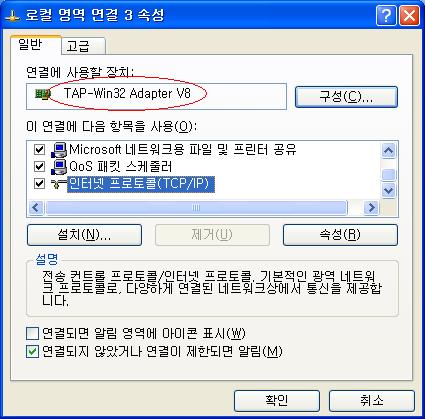The height and width of the screenshot is (419, 425).
Task: Toggle the 인터넷 프로토콜(TCP/IP) checkbox
Action: pos(39,183)
